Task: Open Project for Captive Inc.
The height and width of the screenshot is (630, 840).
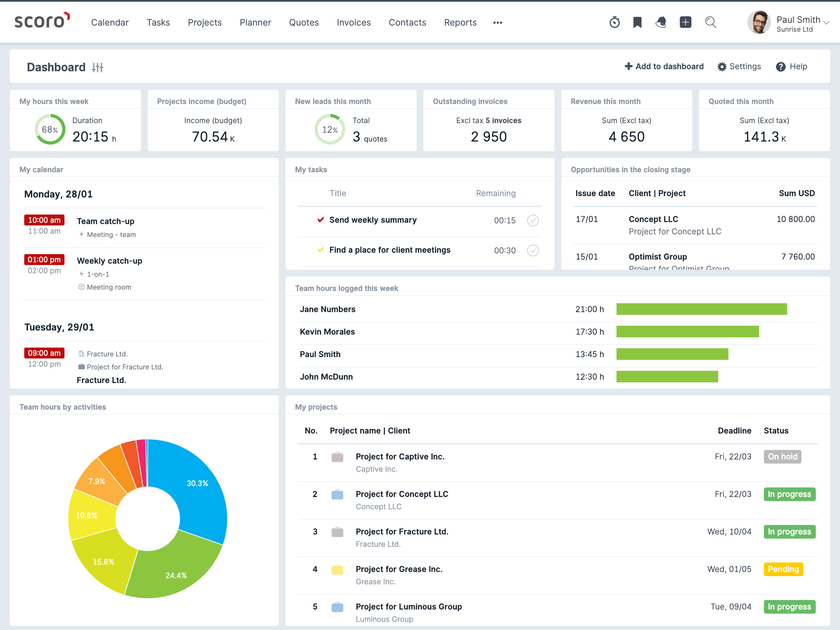Action: (400, 456)
